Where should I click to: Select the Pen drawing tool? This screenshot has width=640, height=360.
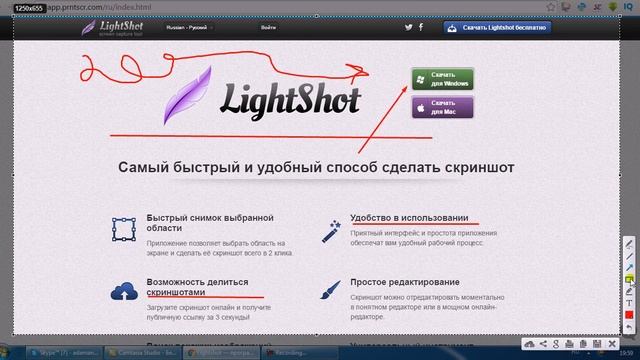click(629, 244)
